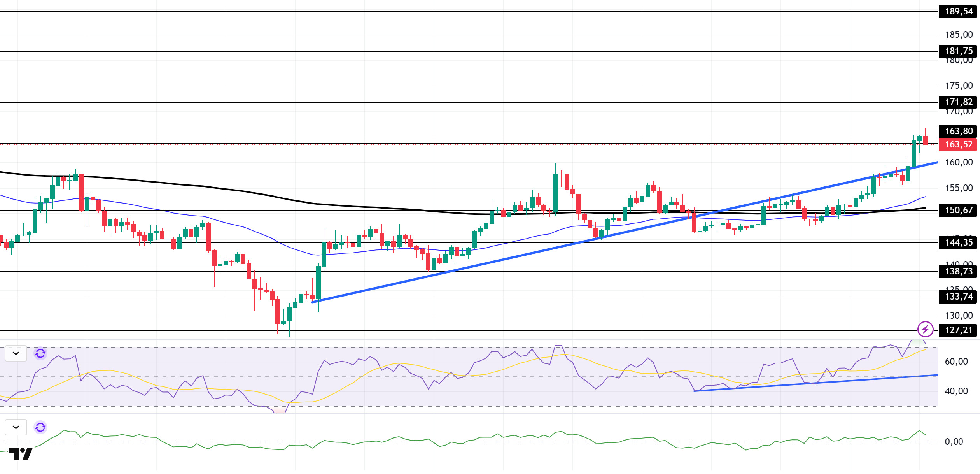Select the 189,54 price level label
980x474 pixels.
click(959, 12)
